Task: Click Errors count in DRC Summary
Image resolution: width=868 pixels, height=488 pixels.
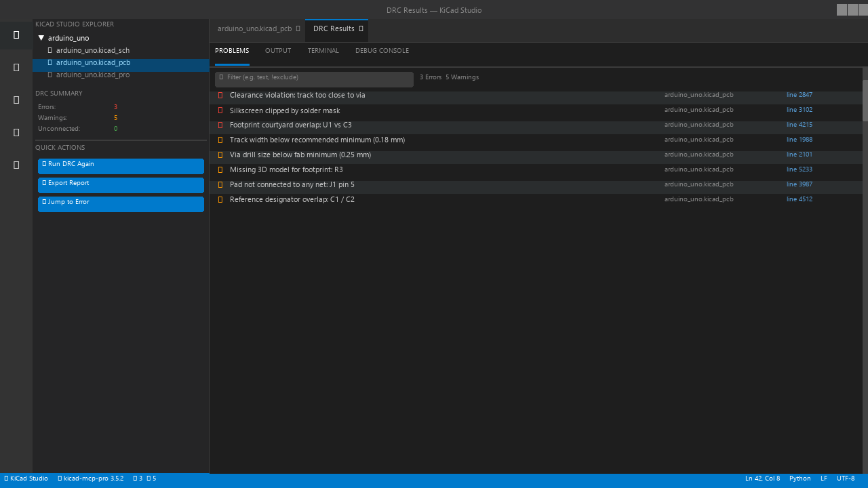Action: click(115, 107)
